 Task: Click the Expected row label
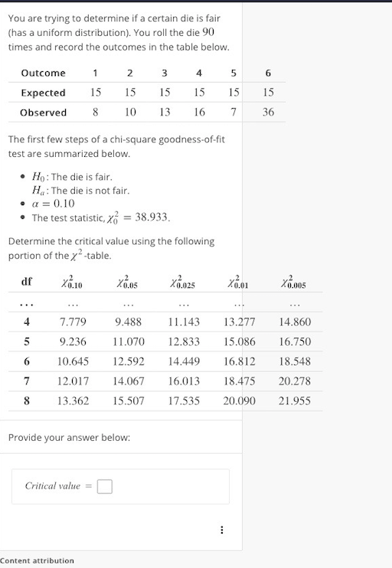pyautogui.click(x=43, y=93)
